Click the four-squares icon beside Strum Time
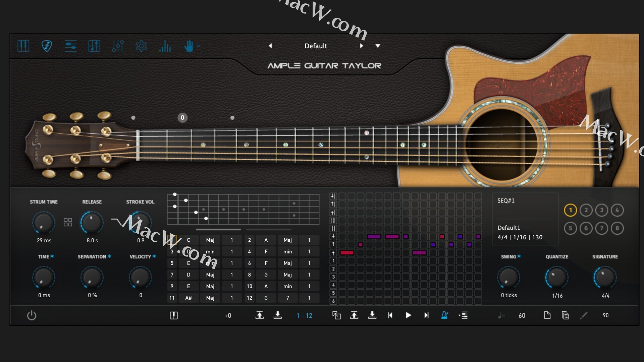 [x=68, y=222]
